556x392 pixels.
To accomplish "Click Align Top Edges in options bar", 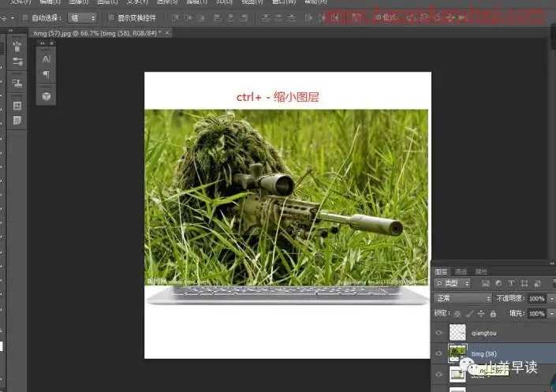I will (175, 17).
